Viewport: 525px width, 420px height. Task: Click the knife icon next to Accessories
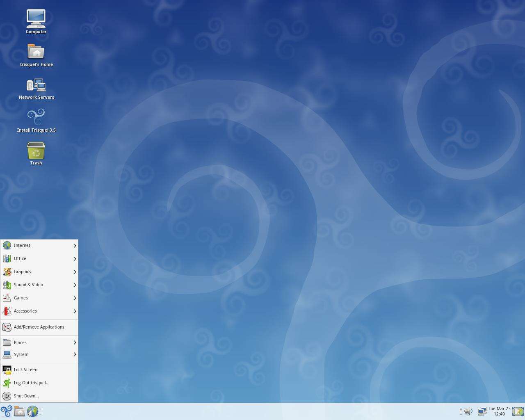click(x=7, y=311)
